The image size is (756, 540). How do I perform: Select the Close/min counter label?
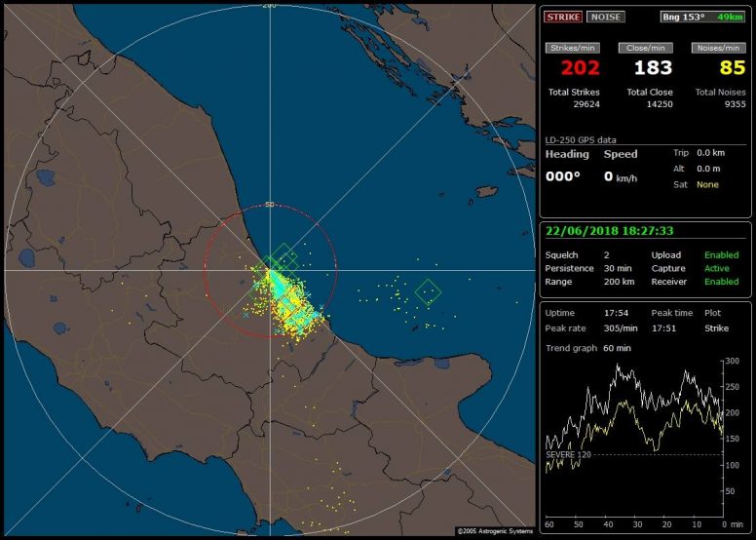click(648, 48)
